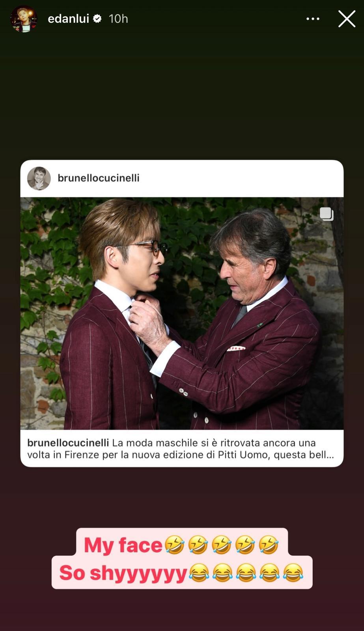Click the multiple-photos carousel icon on image

(x=327, y=214)
